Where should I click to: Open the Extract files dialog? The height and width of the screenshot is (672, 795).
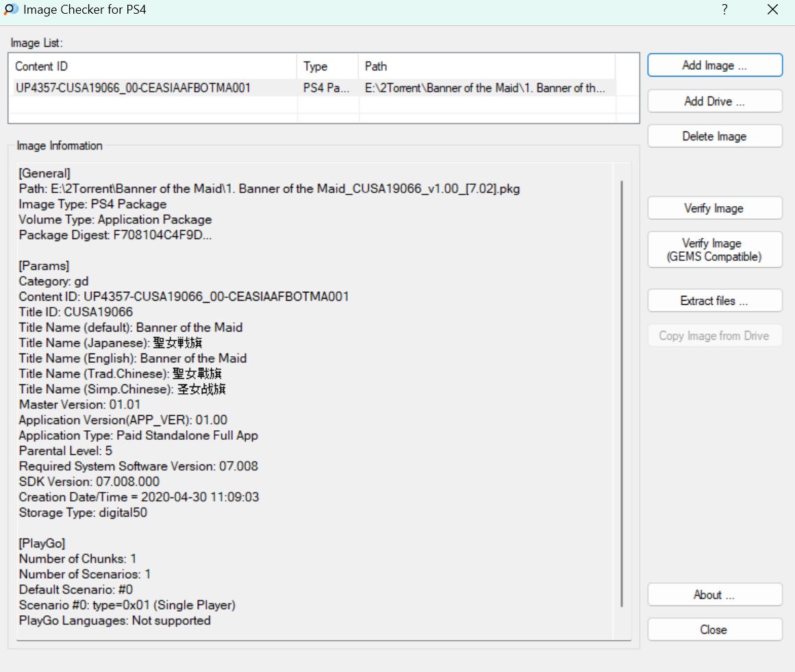pyautogui.click(x=714, y=301)
